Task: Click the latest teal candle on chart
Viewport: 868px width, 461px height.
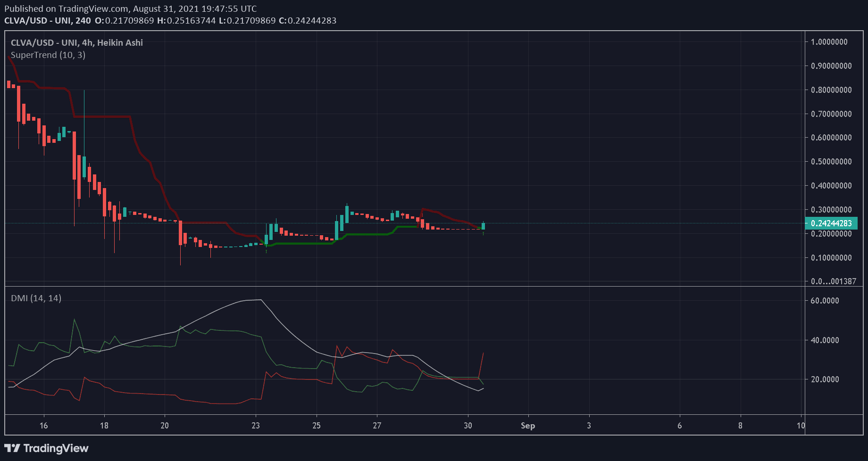Action: tap(483, 226)
